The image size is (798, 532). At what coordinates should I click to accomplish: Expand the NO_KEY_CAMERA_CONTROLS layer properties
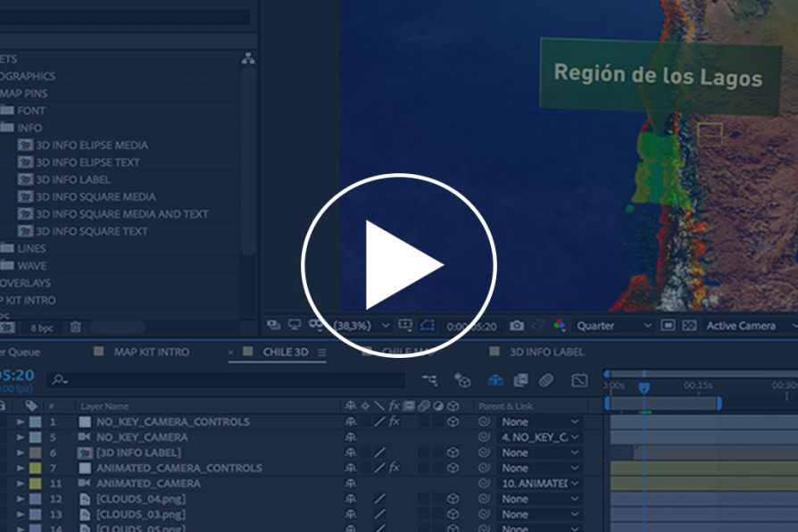pos(21,421)
